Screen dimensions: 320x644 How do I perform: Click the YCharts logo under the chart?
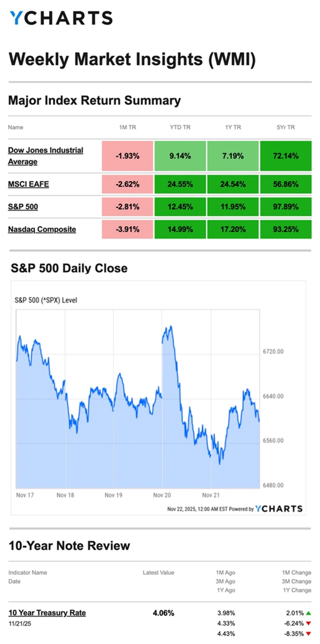point(279,509)
